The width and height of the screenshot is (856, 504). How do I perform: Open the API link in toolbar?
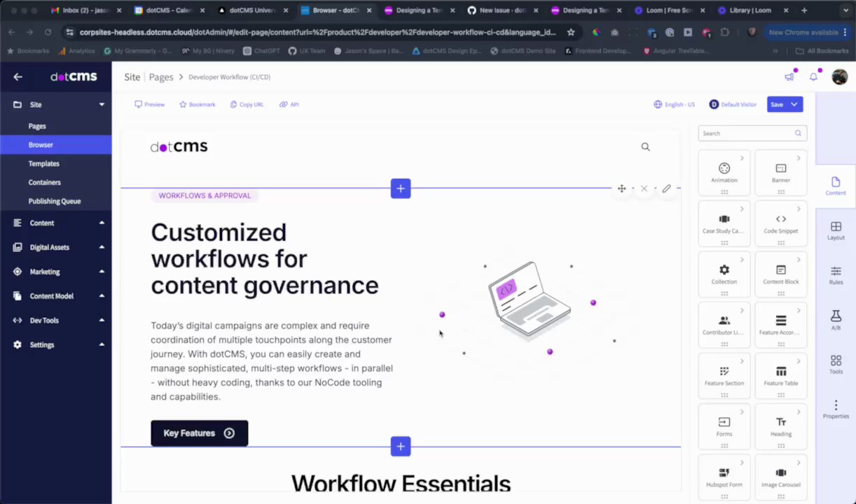289,104
